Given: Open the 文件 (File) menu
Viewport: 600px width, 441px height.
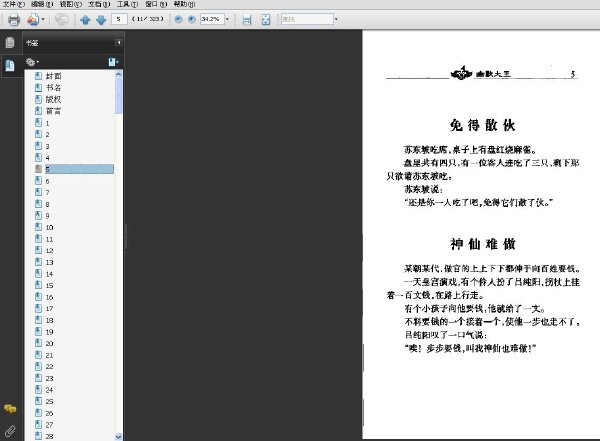Looking at the screenshot, I should point(13,4).
